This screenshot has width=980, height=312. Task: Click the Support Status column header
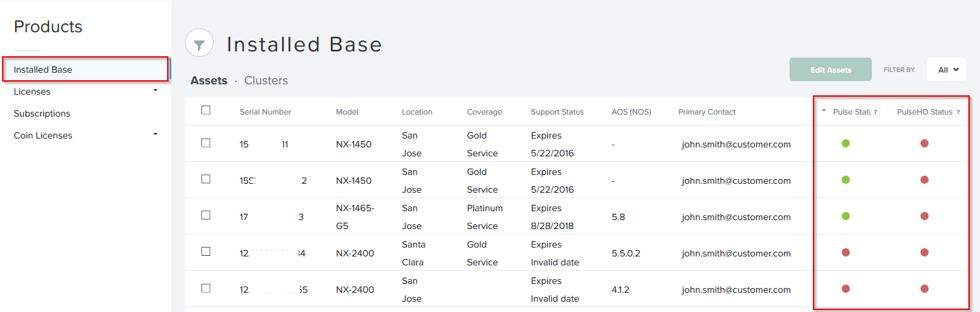pos(557,112)
